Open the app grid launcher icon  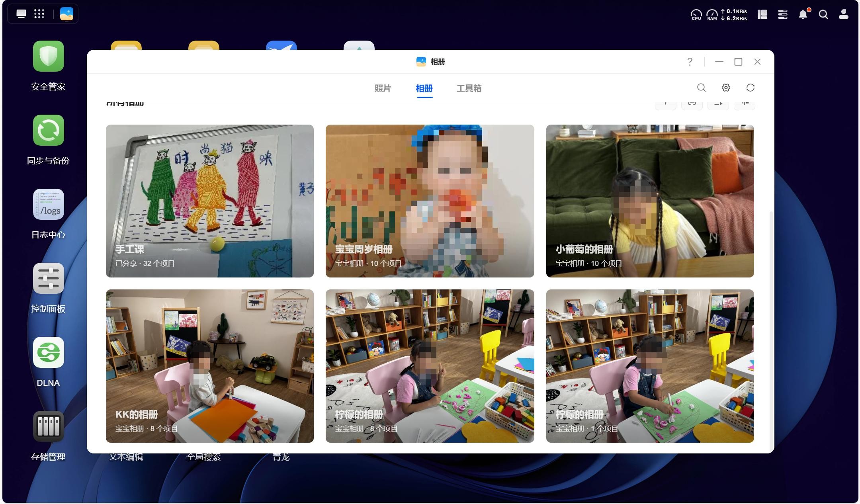tap(39, 14)
